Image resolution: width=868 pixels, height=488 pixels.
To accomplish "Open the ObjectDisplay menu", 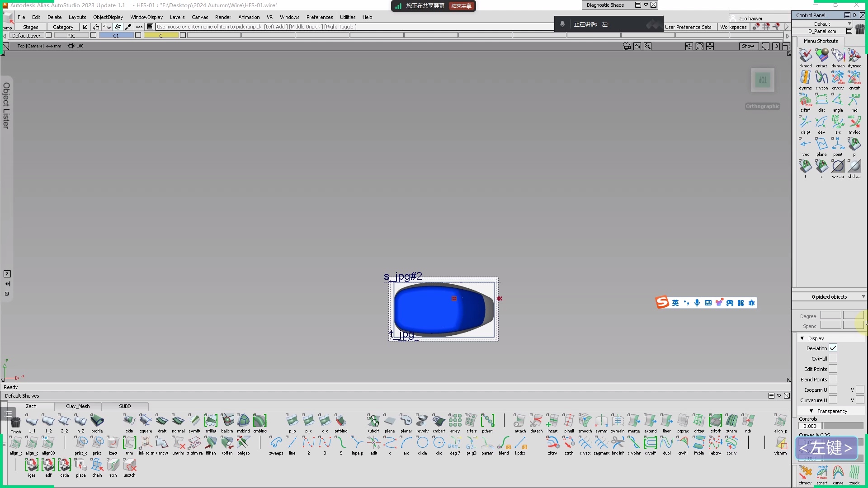I will click(x=108, y=17).
